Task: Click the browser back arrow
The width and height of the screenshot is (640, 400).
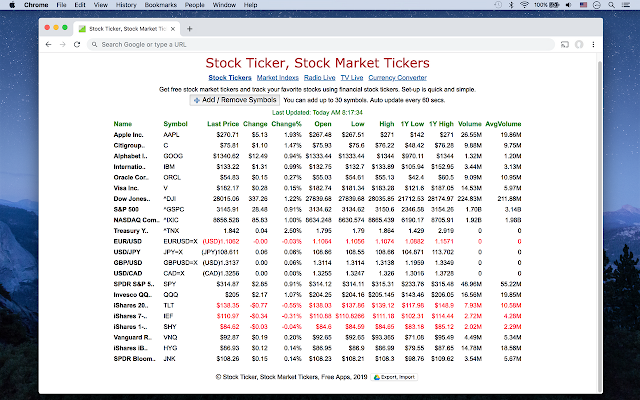Action: point(49,44)
